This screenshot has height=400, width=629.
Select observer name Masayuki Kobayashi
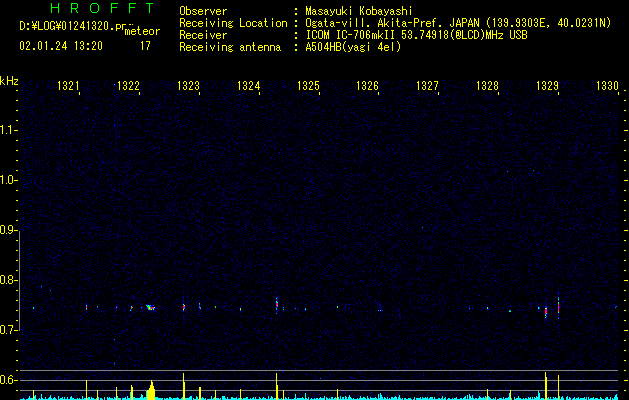click(359, 11)
